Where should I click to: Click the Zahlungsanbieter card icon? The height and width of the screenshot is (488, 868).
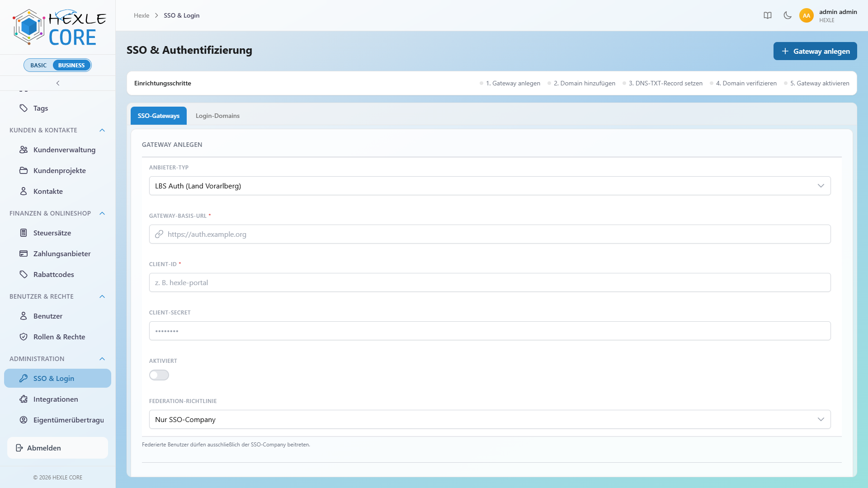(24, 253)
